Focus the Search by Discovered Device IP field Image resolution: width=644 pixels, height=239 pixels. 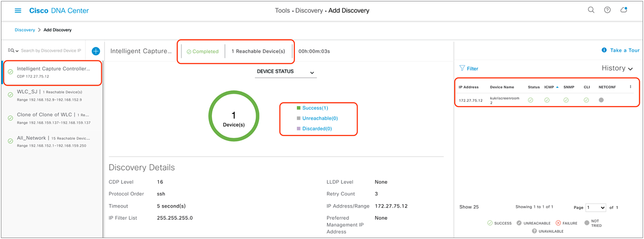[51, 51]
